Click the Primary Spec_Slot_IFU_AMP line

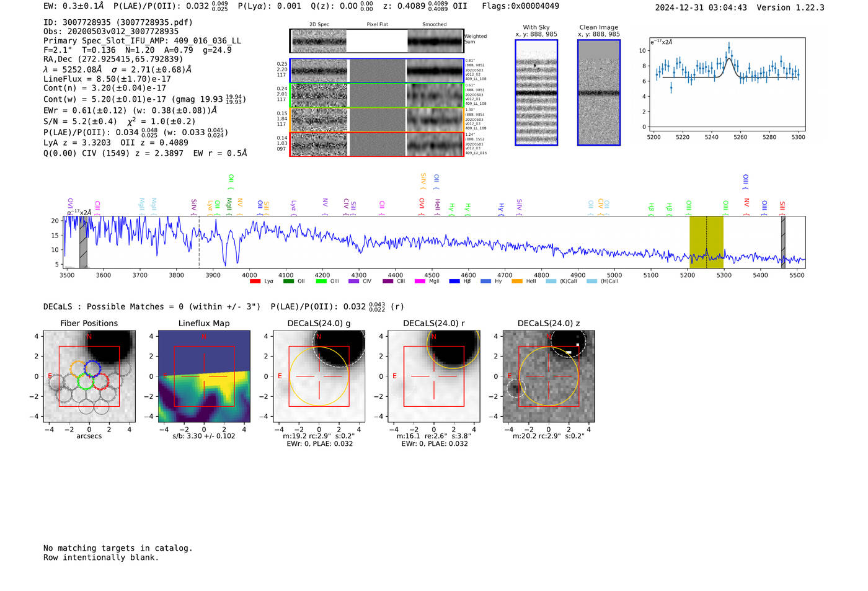(x=143, y=41)
